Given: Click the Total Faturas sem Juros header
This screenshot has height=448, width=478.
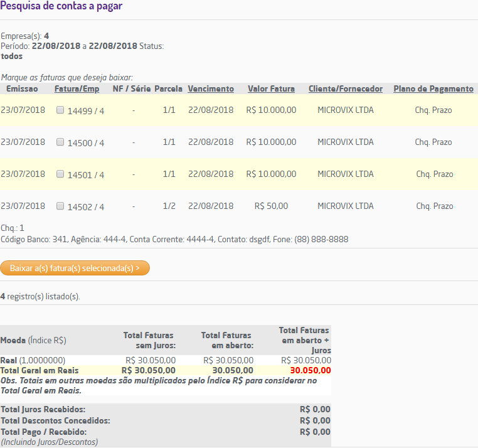Looking at the screenshot, I should click(149, 340).
